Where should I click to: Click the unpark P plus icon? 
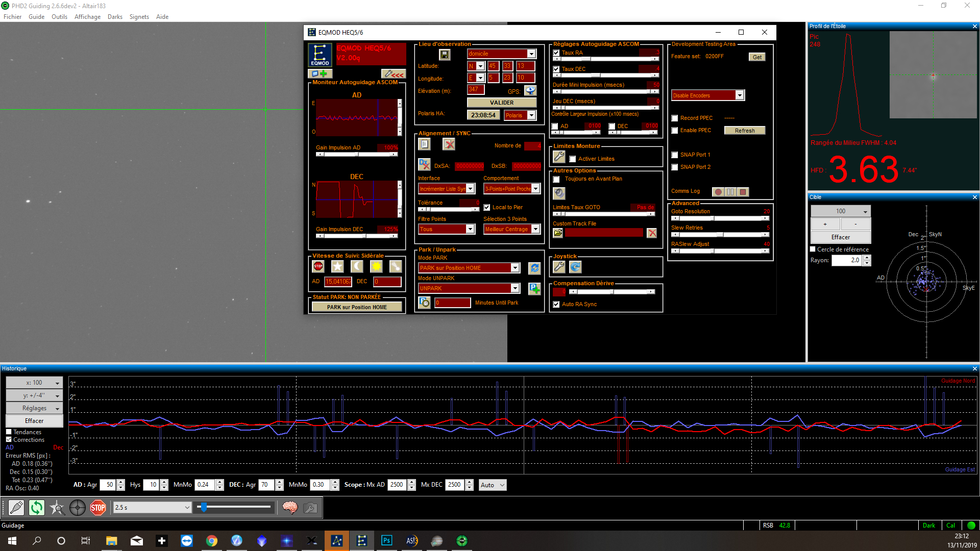(534, 289)
